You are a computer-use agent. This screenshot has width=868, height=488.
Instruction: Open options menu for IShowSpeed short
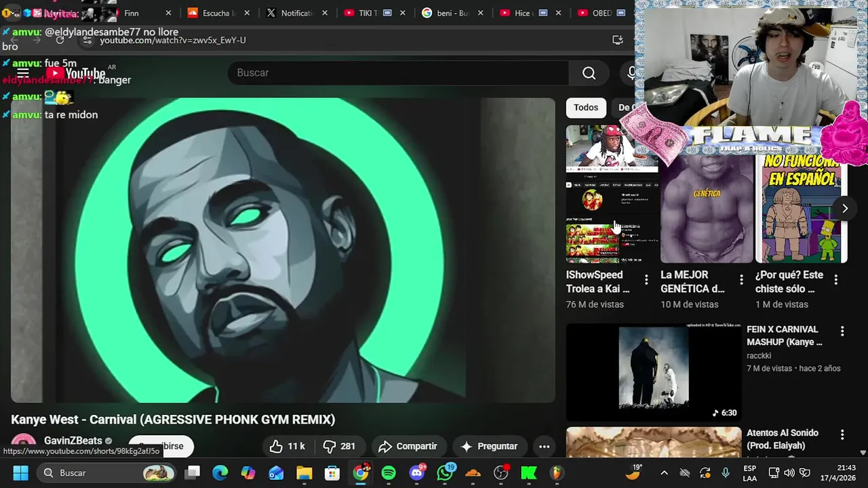(646, 279)
